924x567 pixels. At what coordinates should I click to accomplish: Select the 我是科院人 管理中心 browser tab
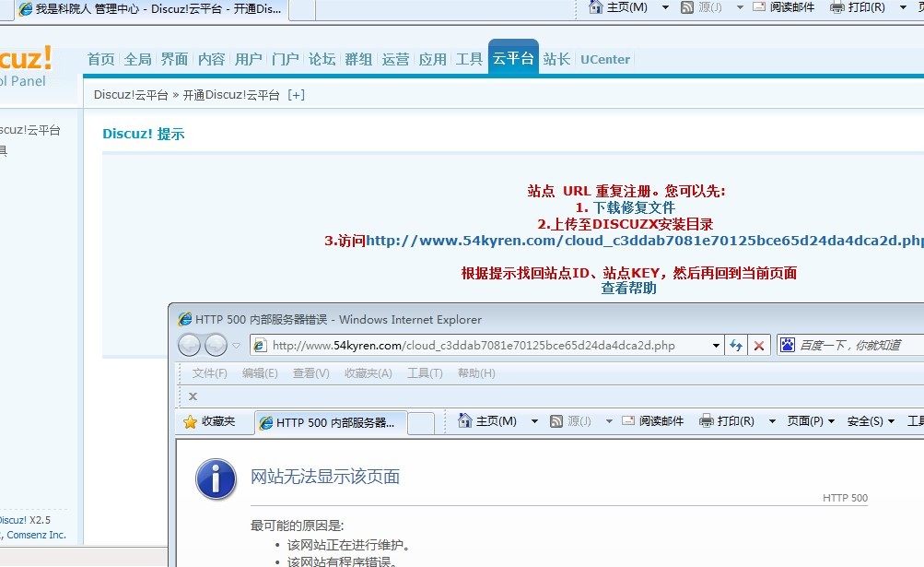[151, 9]
